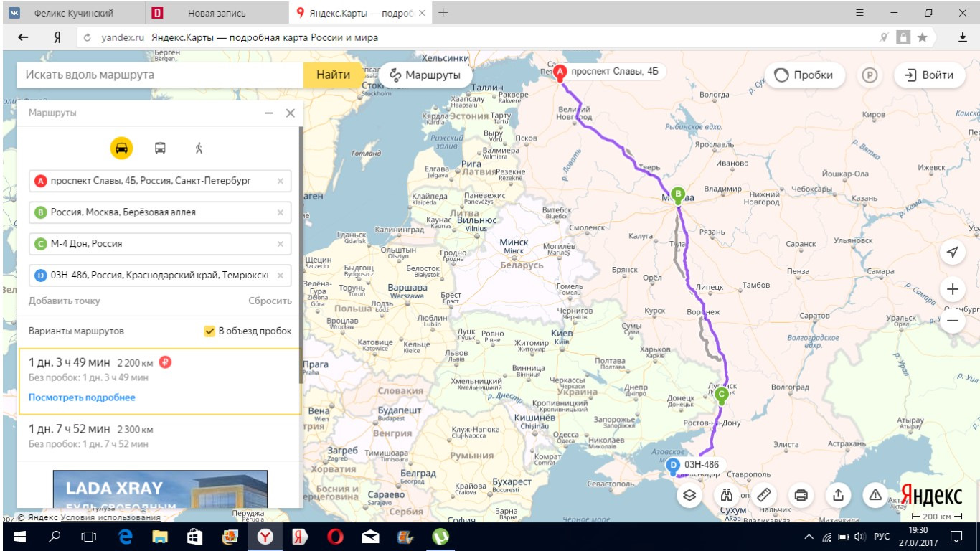Screen dimensions: 980x551
Task: Click marker A проспект Славы on map
Action: 560,72
